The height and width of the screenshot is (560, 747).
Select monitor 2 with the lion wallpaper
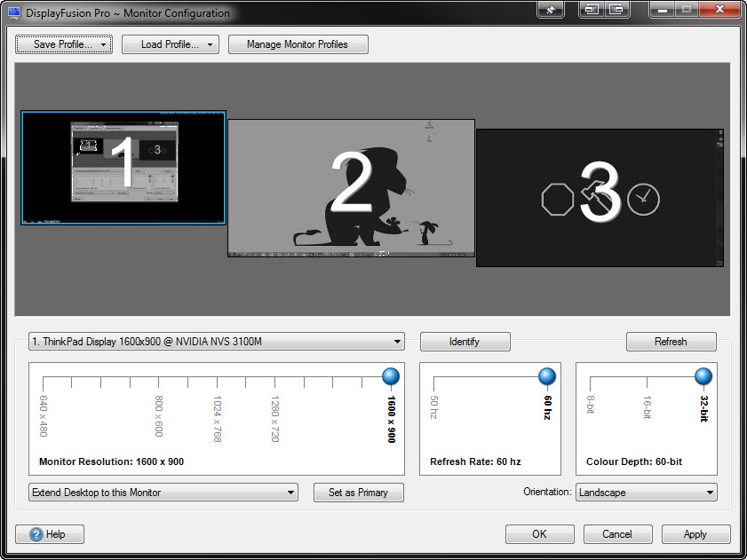pyautogui.click(x=351, y=188)
